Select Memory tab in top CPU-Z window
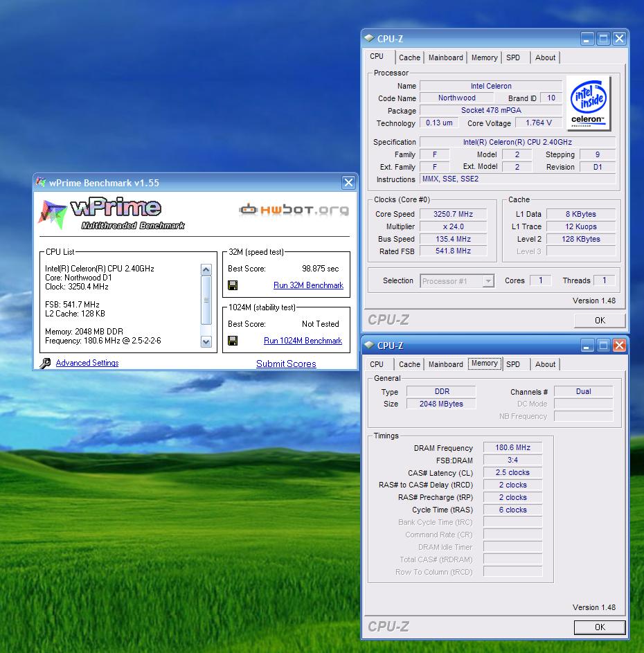The height and width of the screenshot is (653, 644). point(485,57)
